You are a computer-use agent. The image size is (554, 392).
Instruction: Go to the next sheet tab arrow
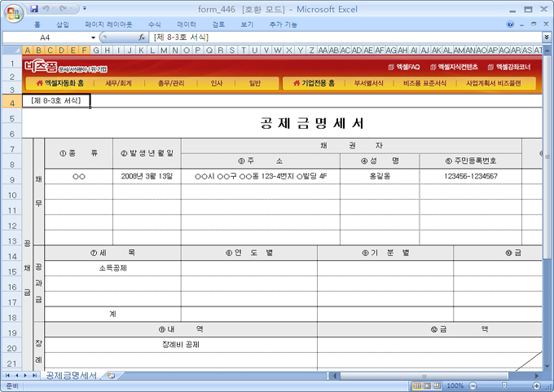click(x=26, y=376)
